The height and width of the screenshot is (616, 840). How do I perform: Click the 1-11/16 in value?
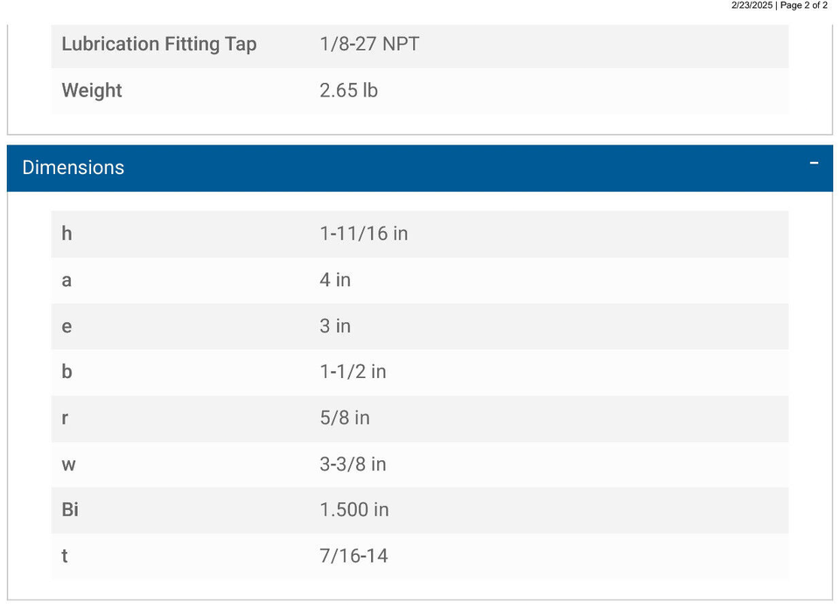click(364, 234)
